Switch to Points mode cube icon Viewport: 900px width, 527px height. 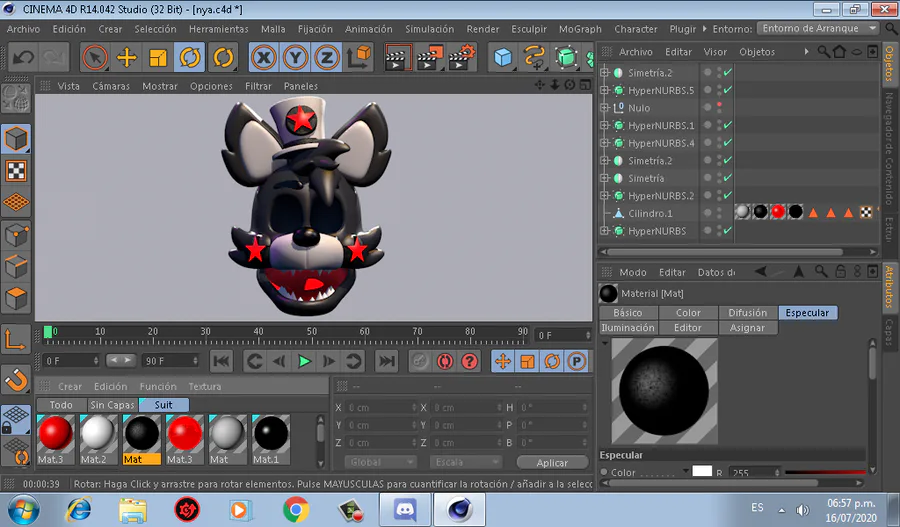16,235
